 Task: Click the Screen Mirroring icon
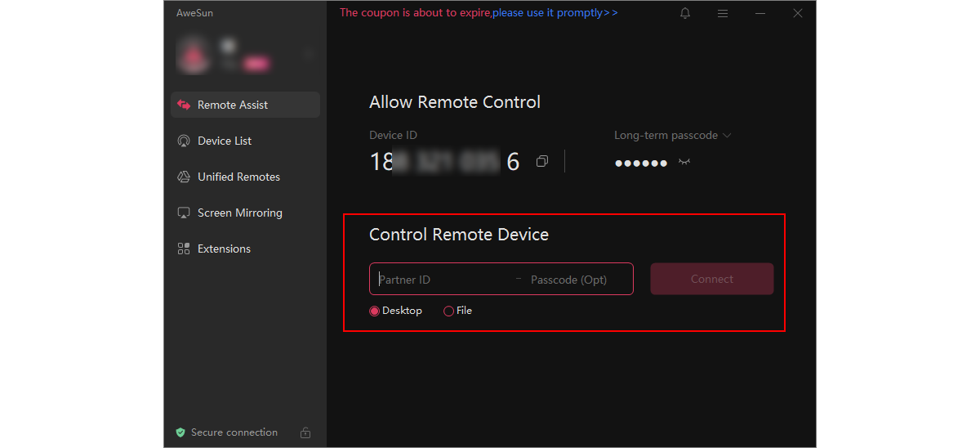click(184, 213)
